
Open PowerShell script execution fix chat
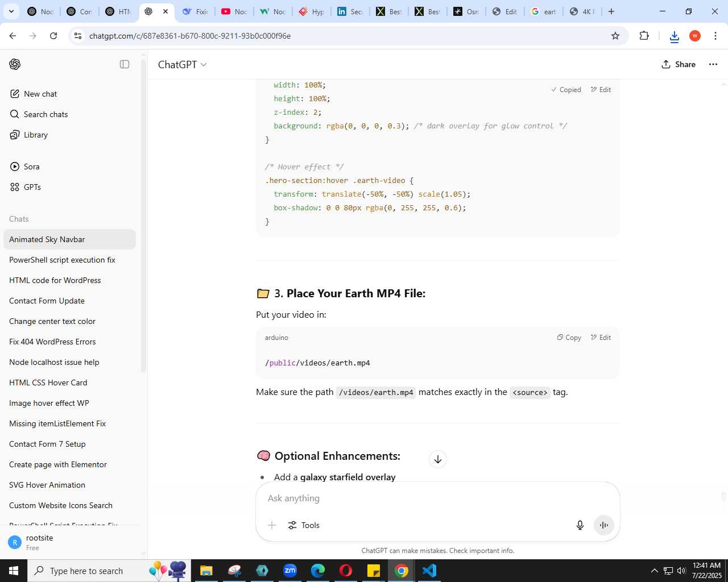[69, 260]
